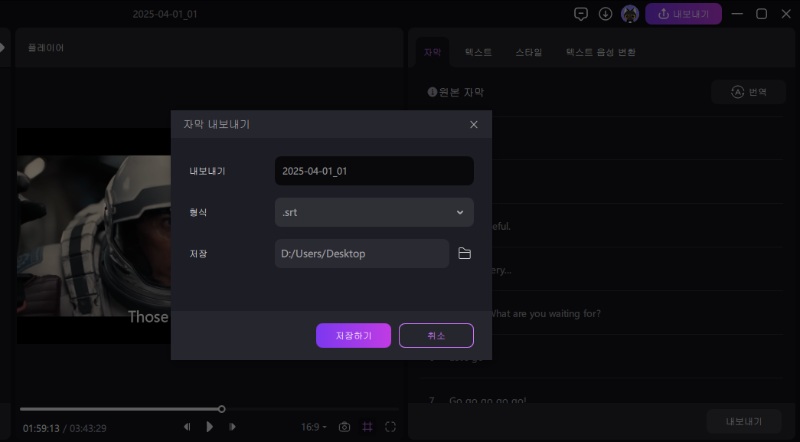Viewport: 800px width, 442px height.
Task: Step forward to the next frame
Action: [232, 427]
